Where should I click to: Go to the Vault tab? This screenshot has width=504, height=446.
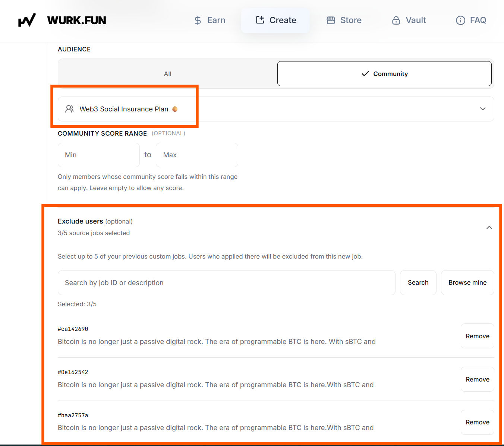(409, 20)
